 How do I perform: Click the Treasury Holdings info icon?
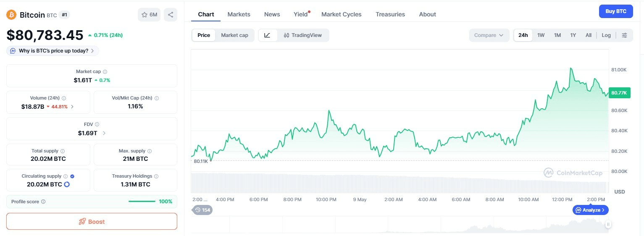pyautogui.click(x=156, y=176)
